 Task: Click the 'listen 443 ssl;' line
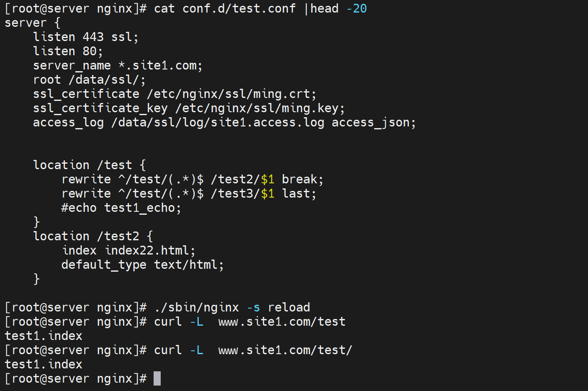pyautogui.click(x=85, y=37)
